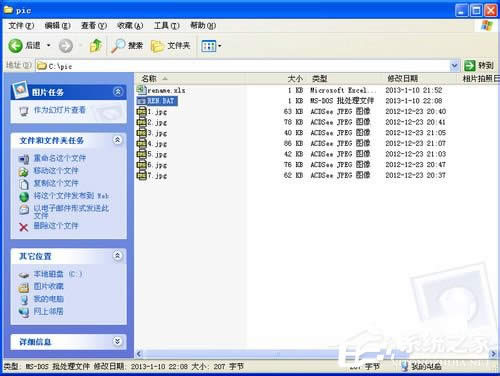Select the 4.jpg file
Screen dimensions: 500x376
point(157,144)
